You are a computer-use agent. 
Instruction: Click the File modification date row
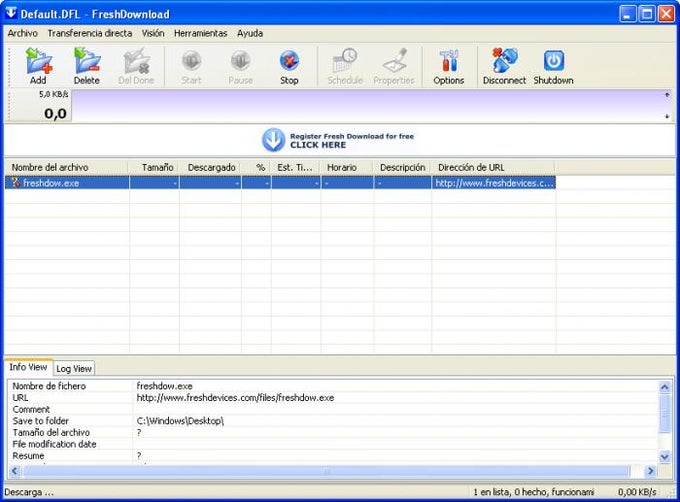[x=332, y=444]
